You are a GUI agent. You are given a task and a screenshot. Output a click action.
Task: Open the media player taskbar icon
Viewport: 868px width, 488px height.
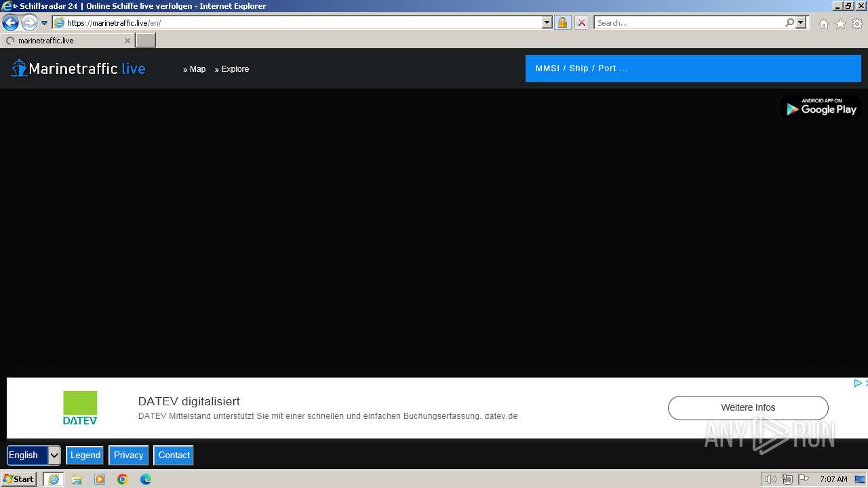tap(100, 479)
